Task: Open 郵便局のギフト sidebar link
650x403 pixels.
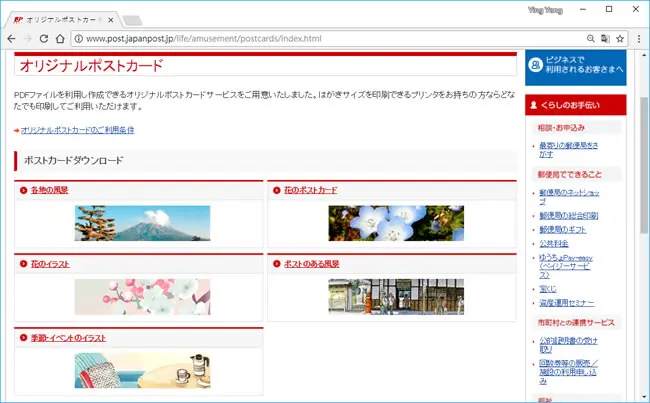Action: coord(563,229)
